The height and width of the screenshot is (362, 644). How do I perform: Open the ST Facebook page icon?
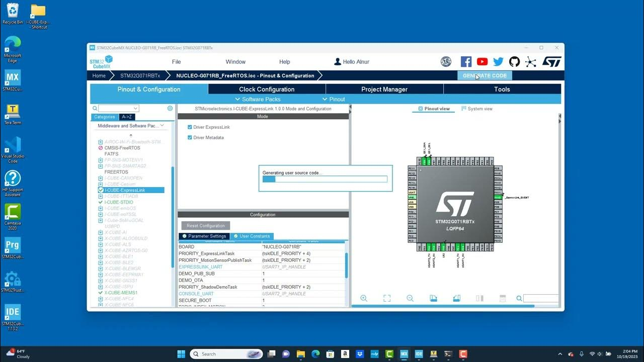click(466, 62)
